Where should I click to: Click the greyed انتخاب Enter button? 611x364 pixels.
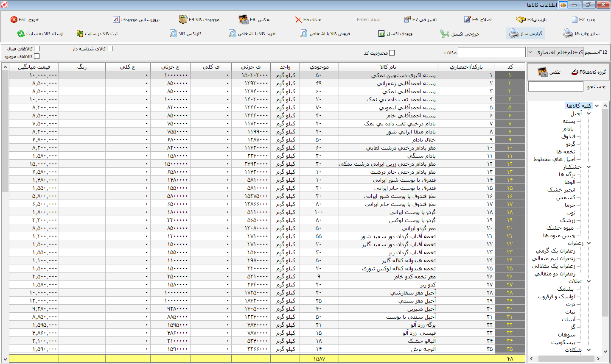(368, 19)
